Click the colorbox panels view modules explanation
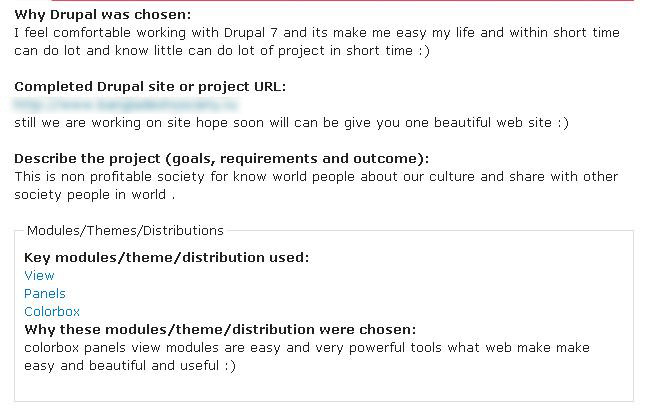645x409 pixels. 307,356
